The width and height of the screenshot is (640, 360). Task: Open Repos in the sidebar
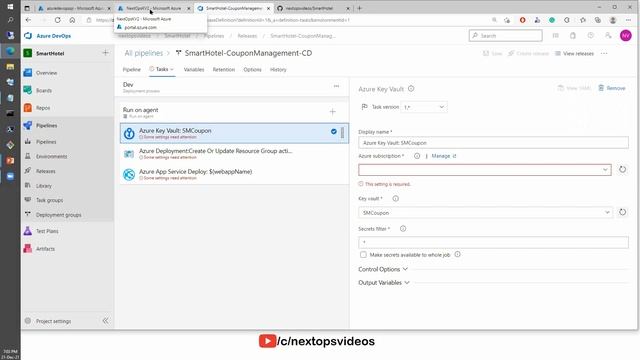click(x=43, y=108)
